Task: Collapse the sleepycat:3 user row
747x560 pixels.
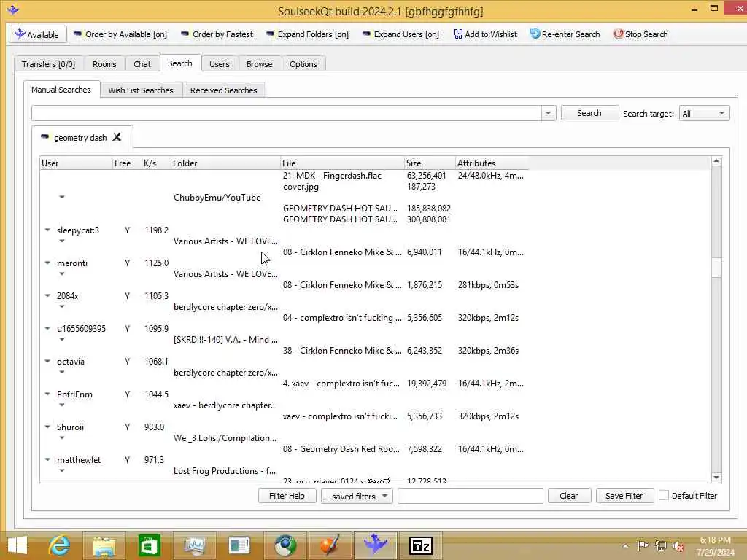Action: coord(47,230)
